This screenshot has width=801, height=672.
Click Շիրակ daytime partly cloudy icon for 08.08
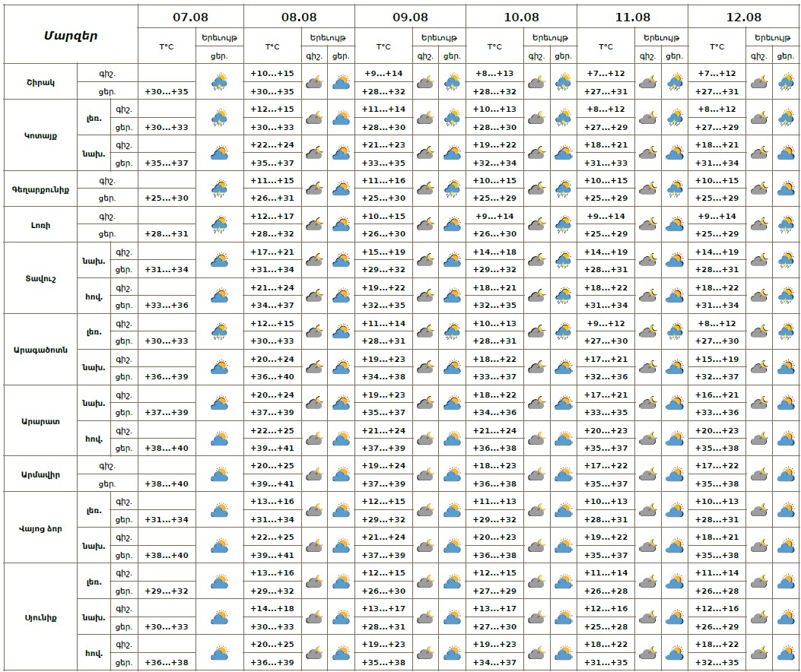(x=342, y=82)
